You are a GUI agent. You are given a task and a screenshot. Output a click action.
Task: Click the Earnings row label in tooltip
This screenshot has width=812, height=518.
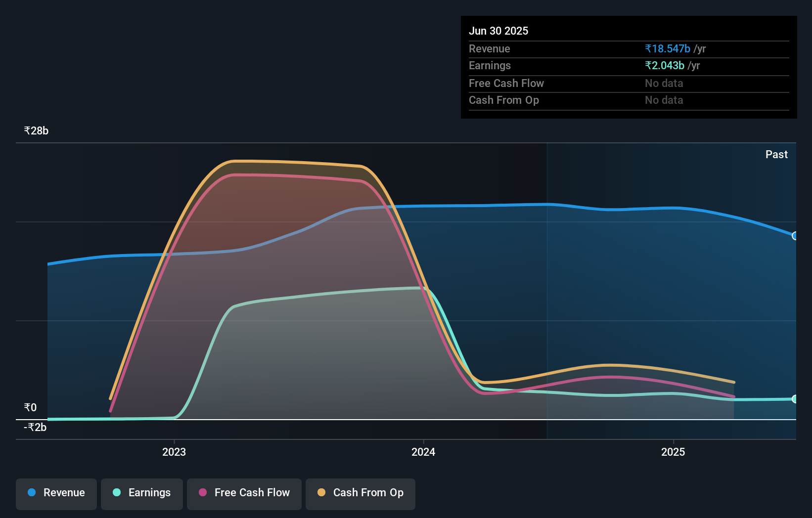[x=490, y=65]
